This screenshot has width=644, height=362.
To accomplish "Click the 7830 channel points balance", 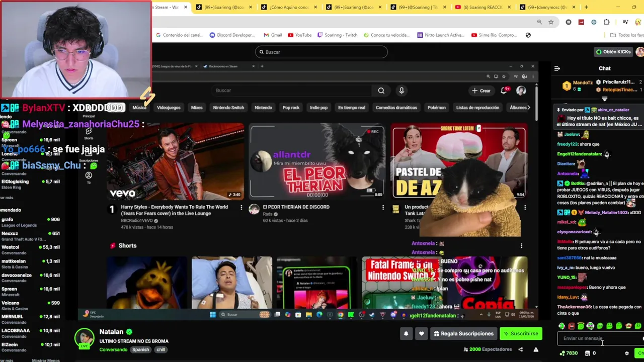I will click(569, 353).
